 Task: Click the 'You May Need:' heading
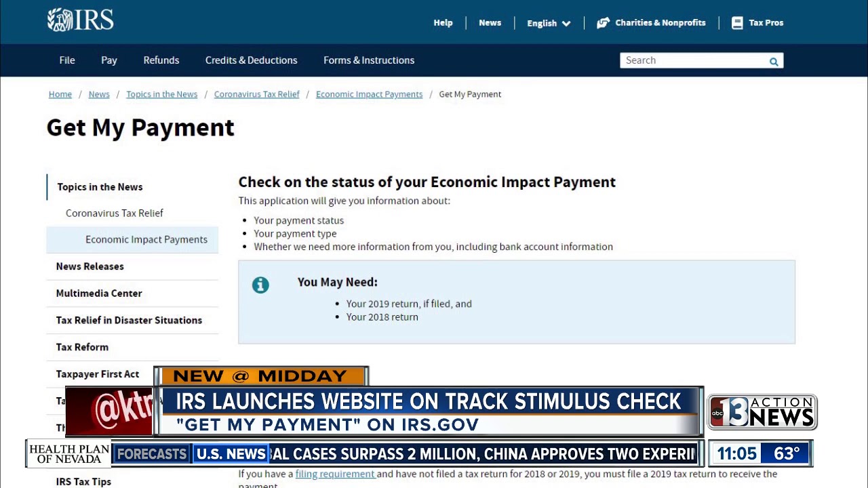[x=338, y=282]
